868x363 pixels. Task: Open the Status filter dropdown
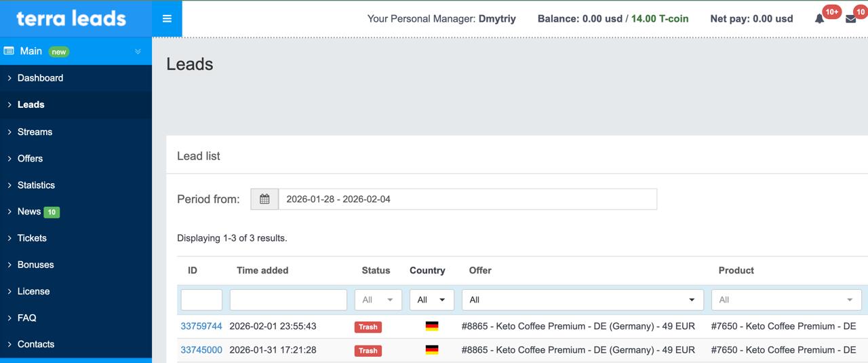coord(378,300)
